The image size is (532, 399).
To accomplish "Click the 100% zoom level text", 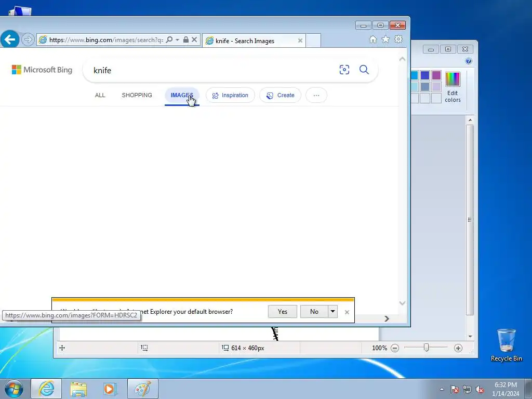I will 379,348.
